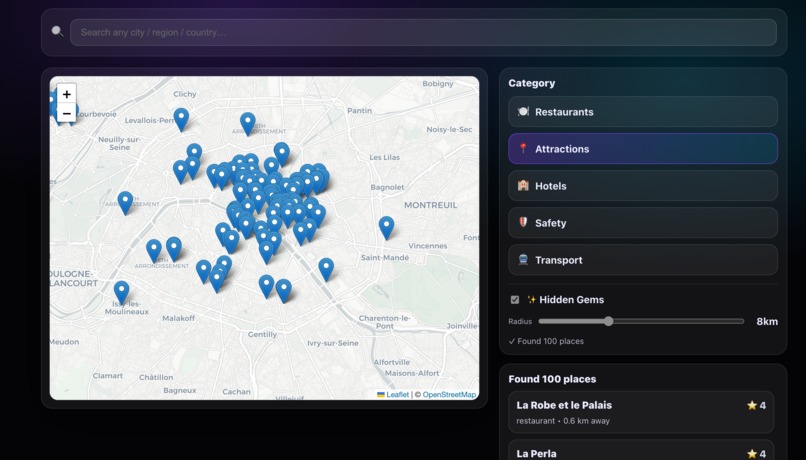
Task: Click the star rating on La Perla
Action: [756, 454]
